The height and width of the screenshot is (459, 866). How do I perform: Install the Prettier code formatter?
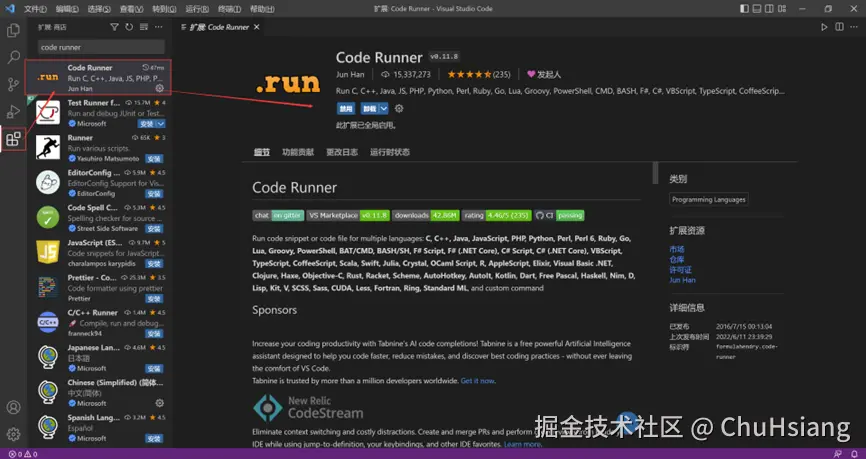coord(154,299)
